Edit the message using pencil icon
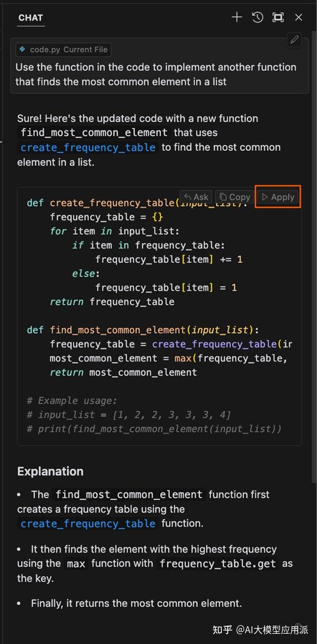 click(294, 40)
